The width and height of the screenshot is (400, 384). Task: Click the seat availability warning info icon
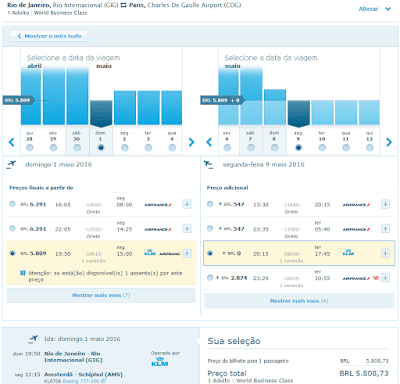[x=23, y=273]
